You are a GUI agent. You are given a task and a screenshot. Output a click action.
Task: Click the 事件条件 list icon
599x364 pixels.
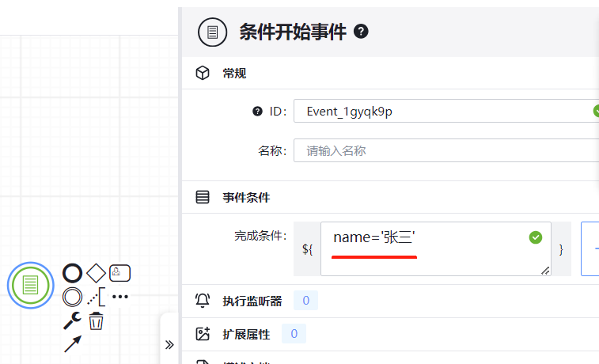click(203, 197)
